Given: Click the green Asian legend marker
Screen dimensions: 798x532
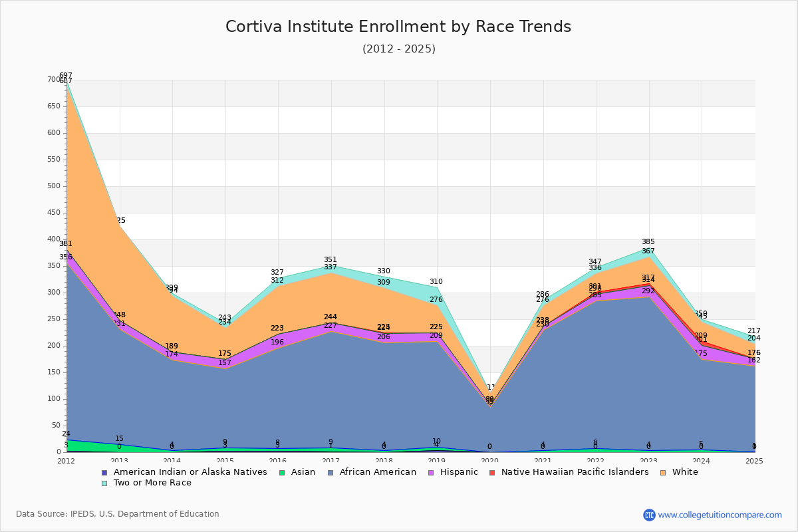Looking at the screenshot, I should coord(281,472).
